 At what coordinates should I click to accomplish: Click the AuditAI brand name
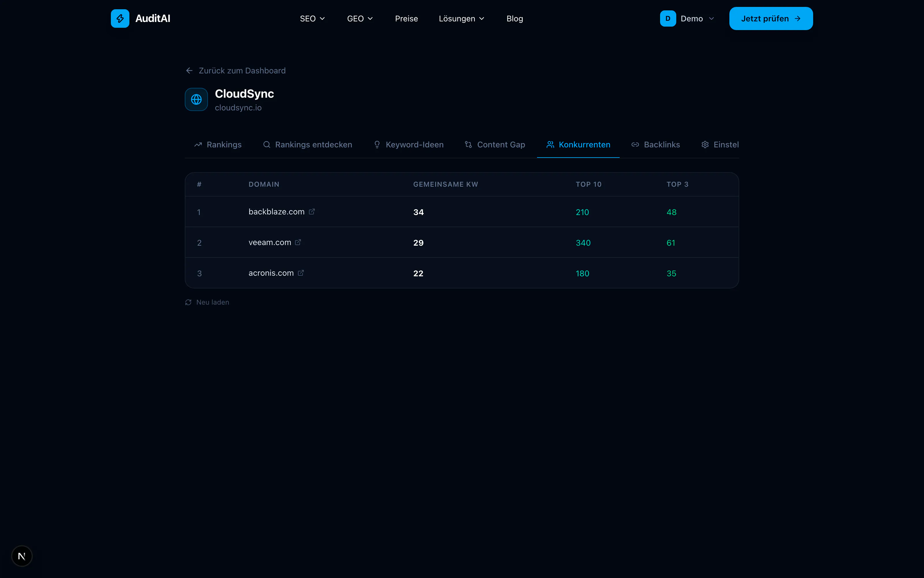coord(153,18)
